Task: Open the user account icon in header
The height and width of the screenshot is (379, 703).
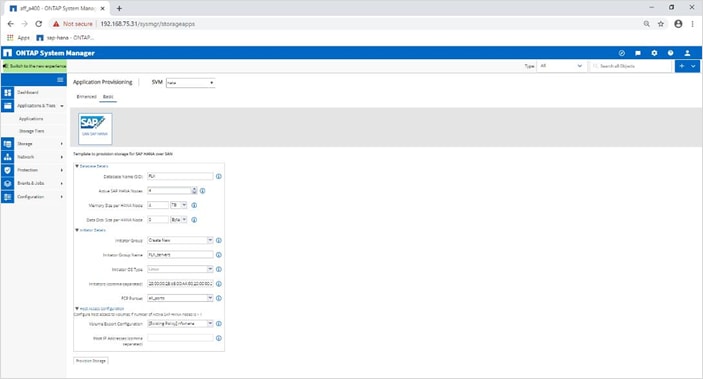Action: coord(687,53)
